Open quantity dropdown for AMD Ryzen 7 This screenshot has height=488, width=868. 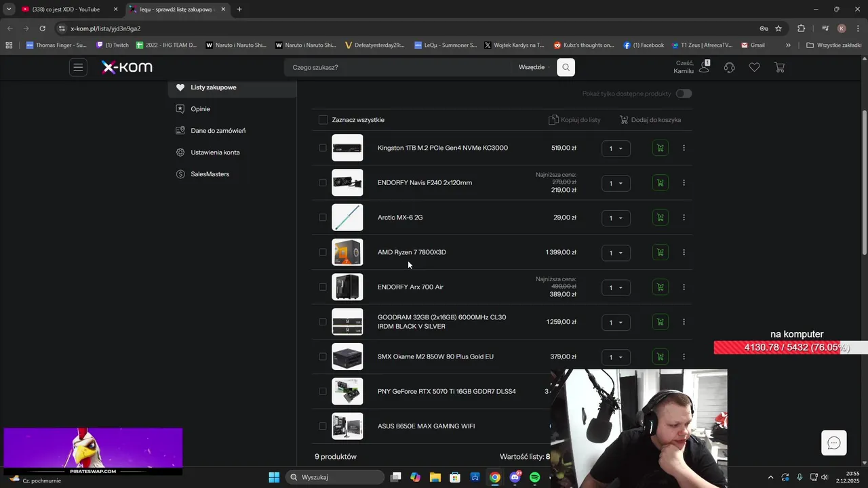(x=616, y=253)
